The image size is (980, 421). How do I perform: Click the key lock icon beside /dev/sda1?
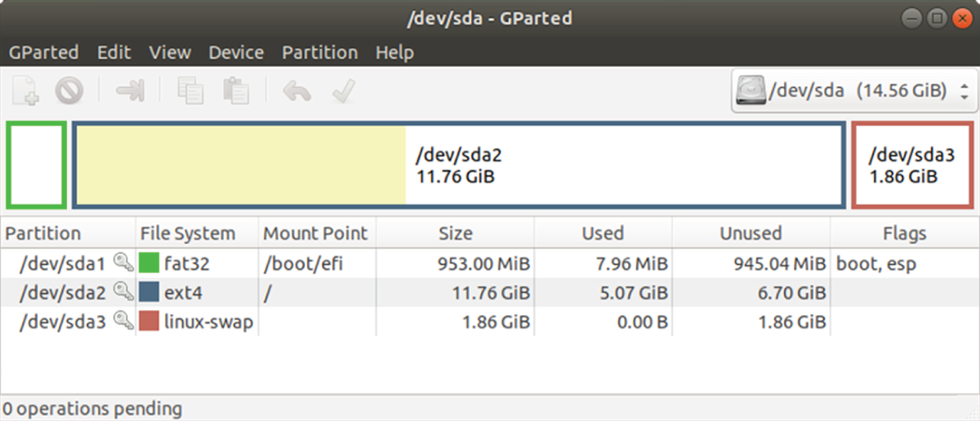(123, 263)
